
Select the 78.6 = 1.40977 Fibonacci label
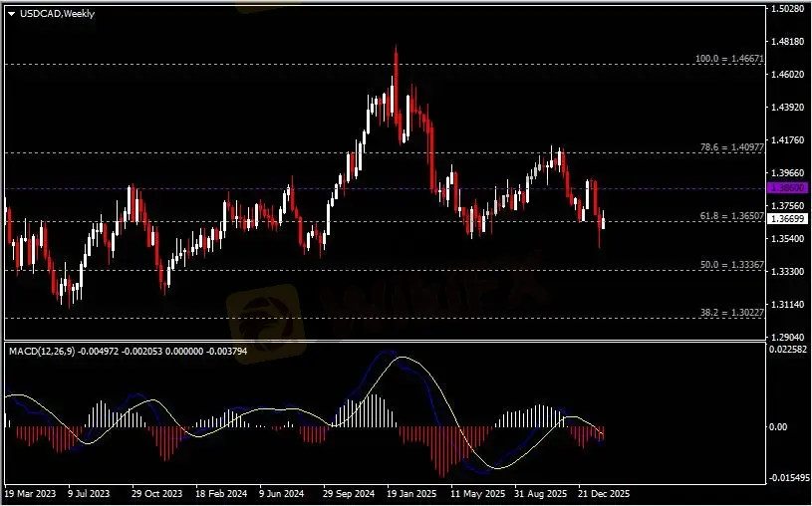(731, 147)
